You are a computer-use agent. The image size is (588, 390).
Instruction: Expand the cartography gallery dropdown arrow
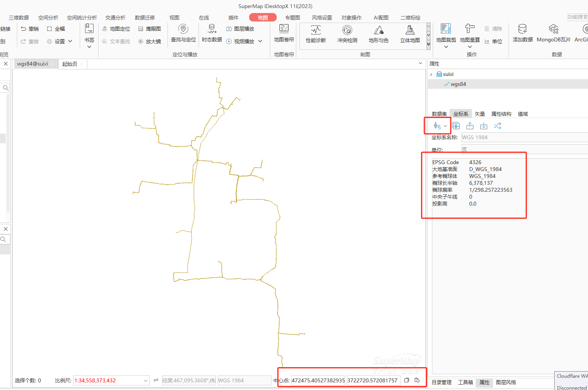[428, 45]
